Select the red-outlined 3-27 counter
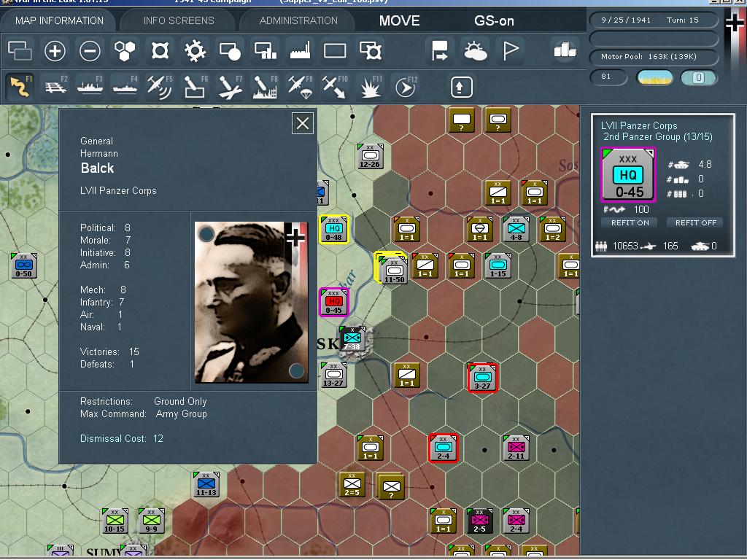 [483, 378]
